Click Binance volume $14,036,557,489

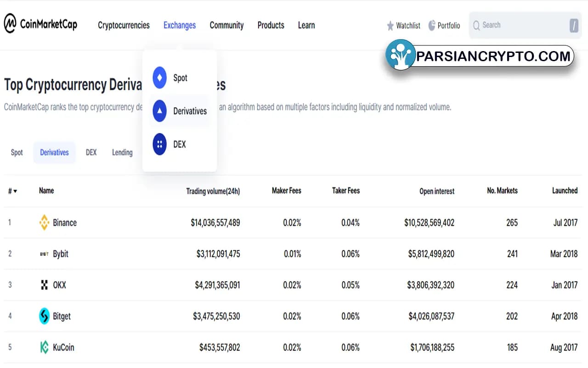pos(215,223)
